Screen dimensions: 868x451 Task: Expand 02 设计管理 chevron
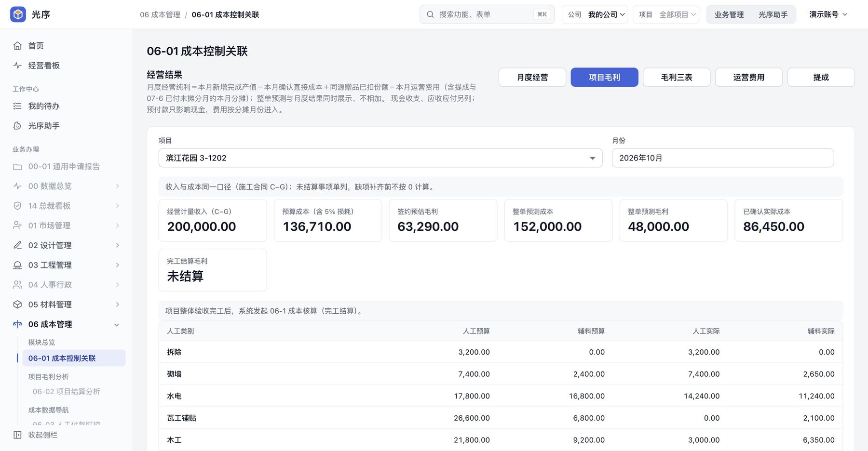[117, 245]
